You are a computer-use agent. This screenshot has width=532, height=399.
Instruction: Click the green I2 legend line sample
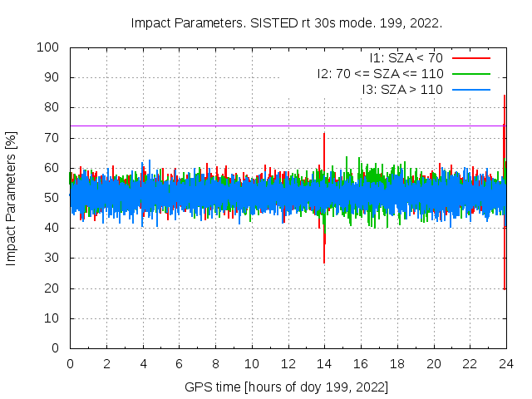(470, 73)
